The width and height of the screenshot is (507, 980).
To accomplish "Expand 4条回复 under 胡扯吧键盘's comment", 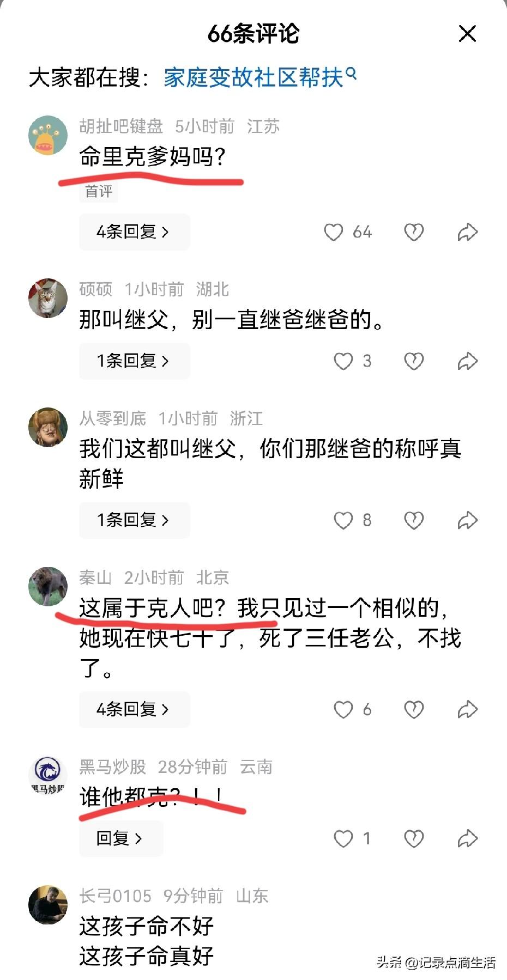I will click(x=134, y=232).
